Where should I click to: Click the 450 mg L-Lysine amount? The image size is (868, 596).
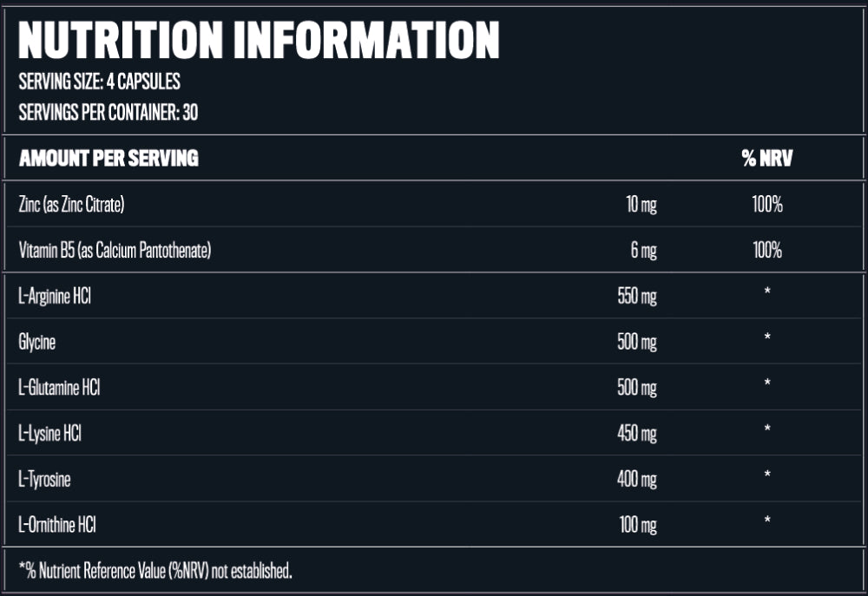pos(636,434)
